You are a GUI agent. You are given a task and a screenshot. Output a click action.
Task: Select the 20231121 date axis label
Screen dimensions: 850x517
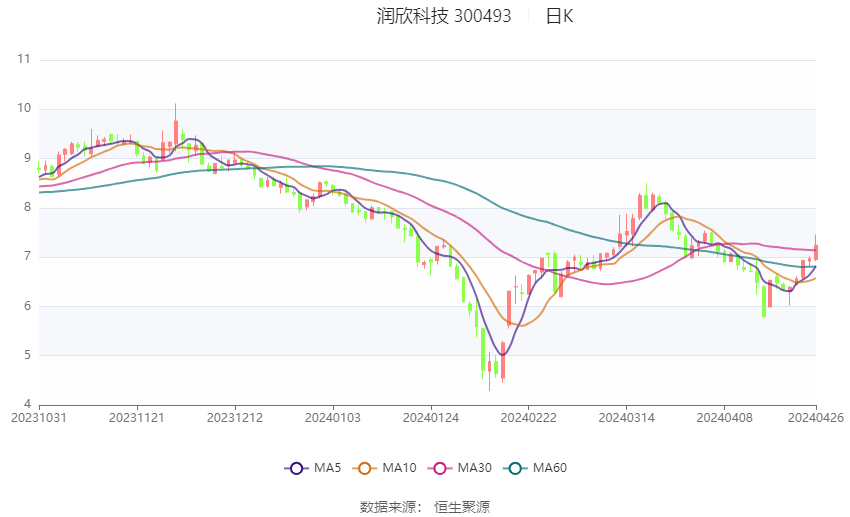[x=137, y=417]
